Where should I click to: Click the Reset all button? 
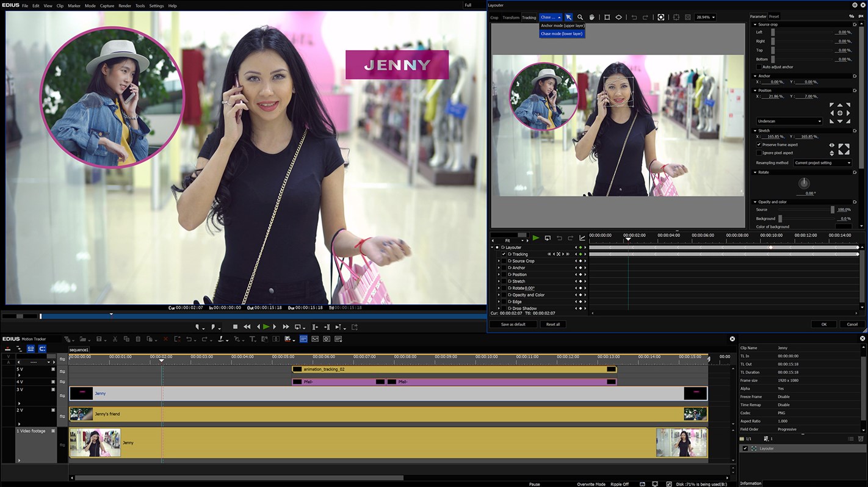(x=553, y=325)
